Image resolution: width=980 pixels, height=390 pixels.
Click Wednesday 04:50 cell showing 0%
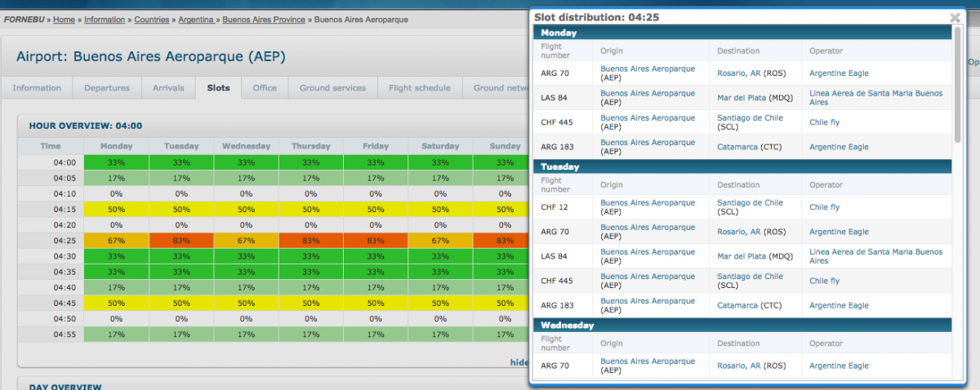[x=246, y=319]
